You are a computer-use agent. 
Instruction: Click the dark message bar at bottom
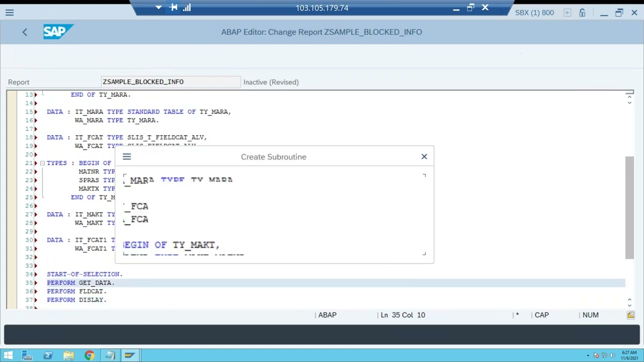pos(322,335)
